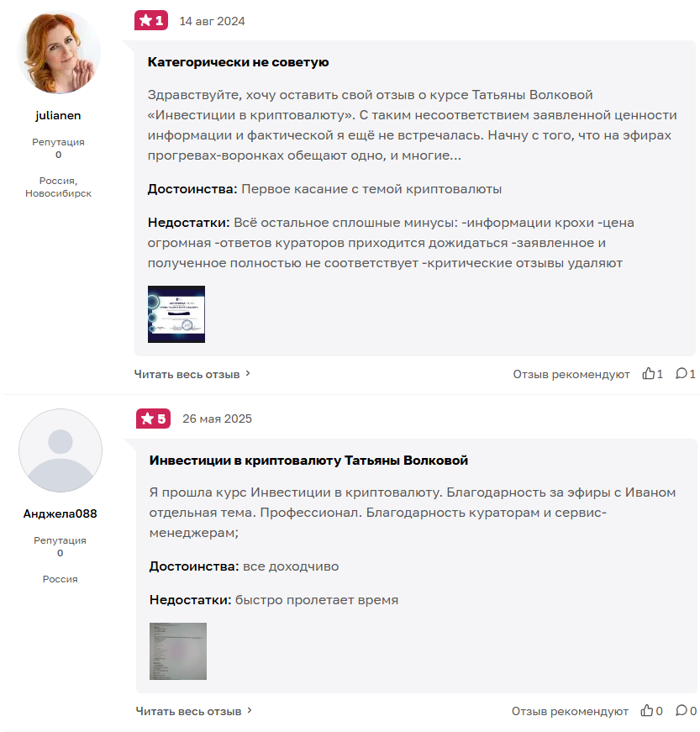Image resolution: width=700 pixels, height=732 pixels.
Task: Click the date 14 авг 2024
Action: click(x=212, y=22)
